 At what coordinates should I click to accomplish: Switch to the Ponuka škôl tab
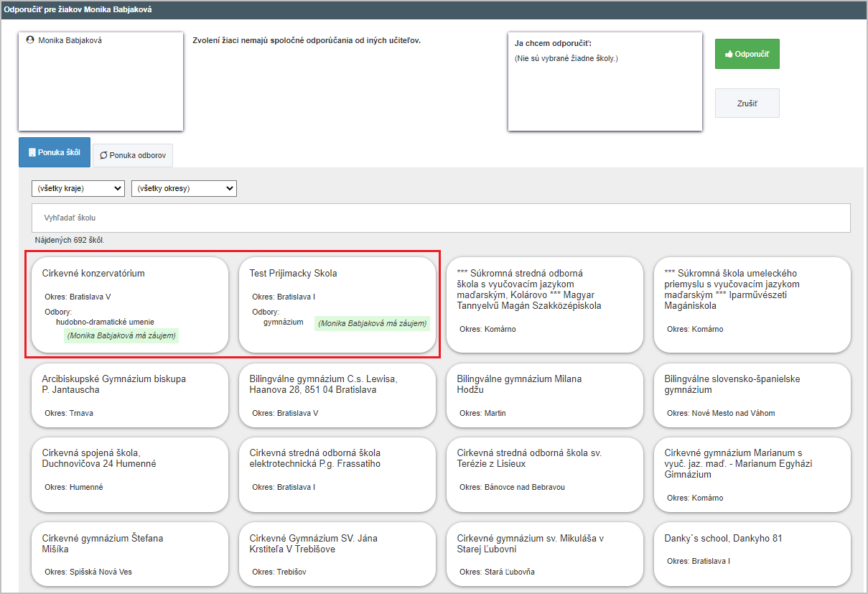tap(55, 152)
